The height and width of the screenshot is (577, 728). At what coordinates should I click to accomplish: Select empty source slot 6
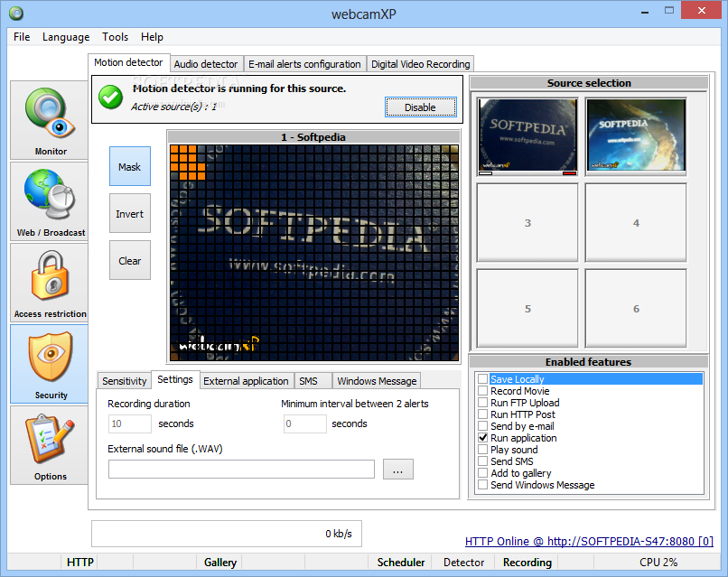[636, 309]
